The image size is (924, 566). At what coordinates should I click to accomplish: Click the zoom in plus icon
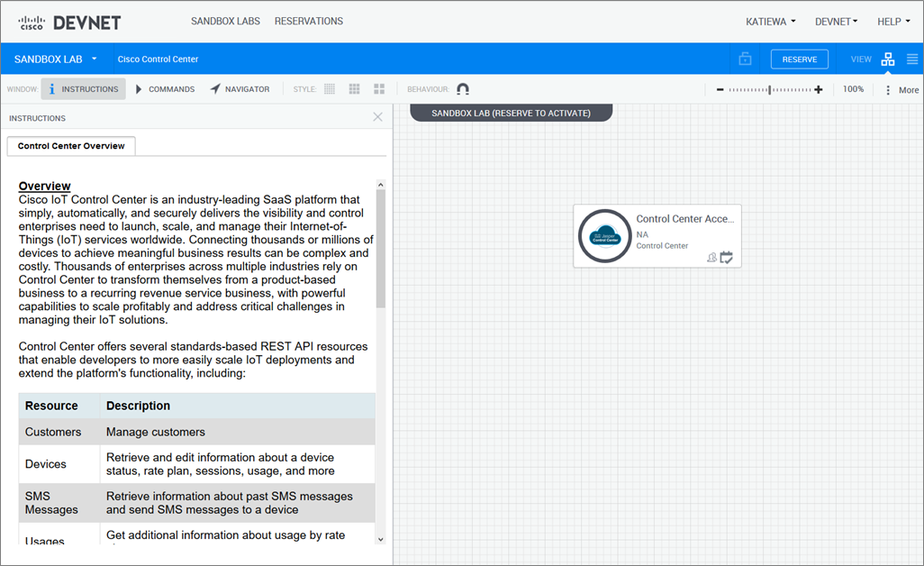[819, 89]
